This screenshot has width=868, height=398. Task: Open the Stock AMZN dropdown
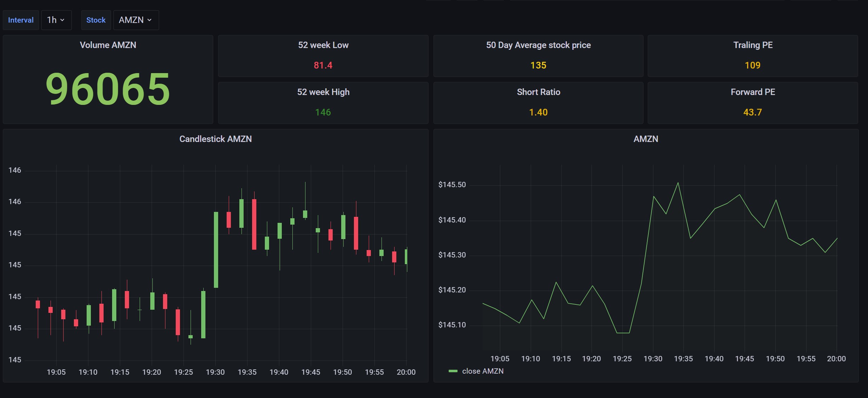136,20
